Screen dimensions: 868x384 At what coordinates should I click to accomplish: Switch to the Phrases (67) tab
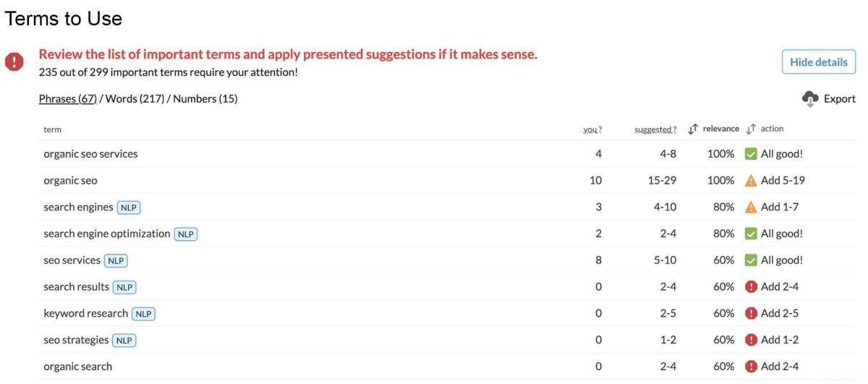point(67,99)
